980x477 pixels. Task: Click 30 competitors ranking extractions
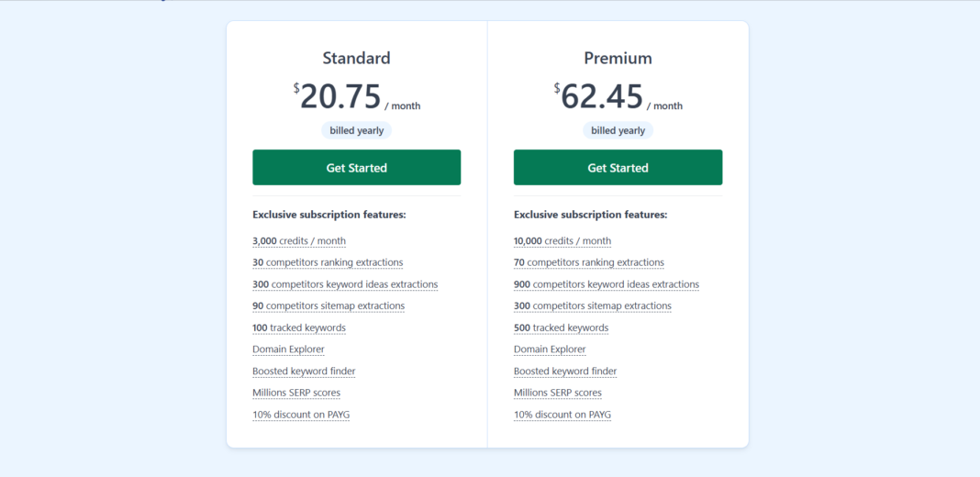point(328,262)
